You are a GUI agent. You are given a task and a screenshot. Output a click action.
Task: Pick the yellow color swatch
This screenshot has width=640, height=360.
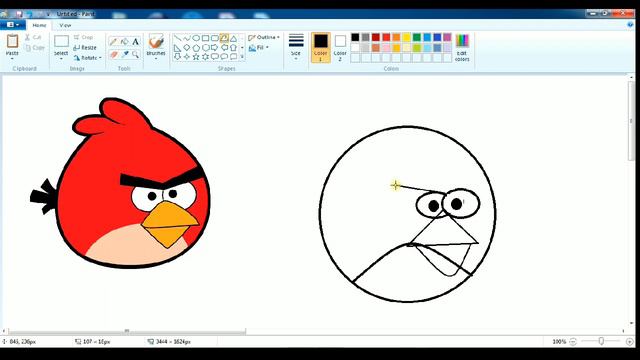(x=407, y=38)
